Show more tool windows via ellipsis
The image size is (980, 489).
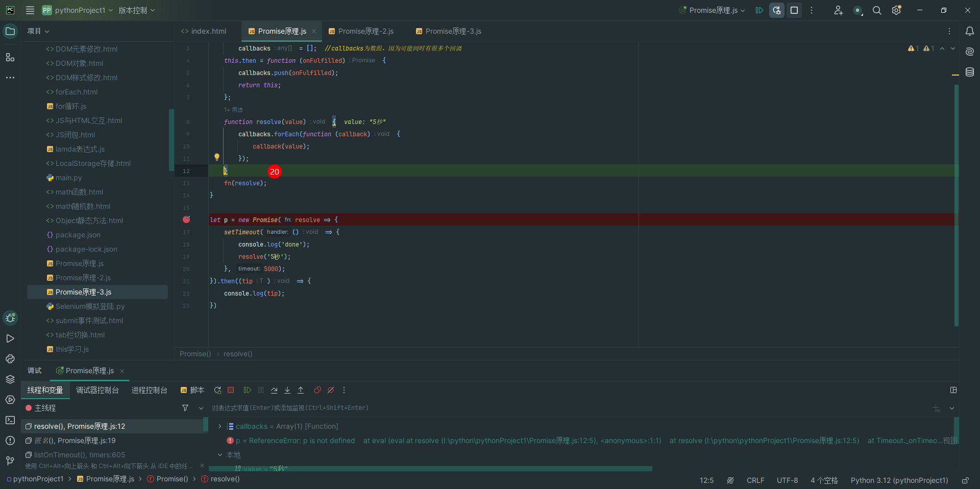point(10,78)
